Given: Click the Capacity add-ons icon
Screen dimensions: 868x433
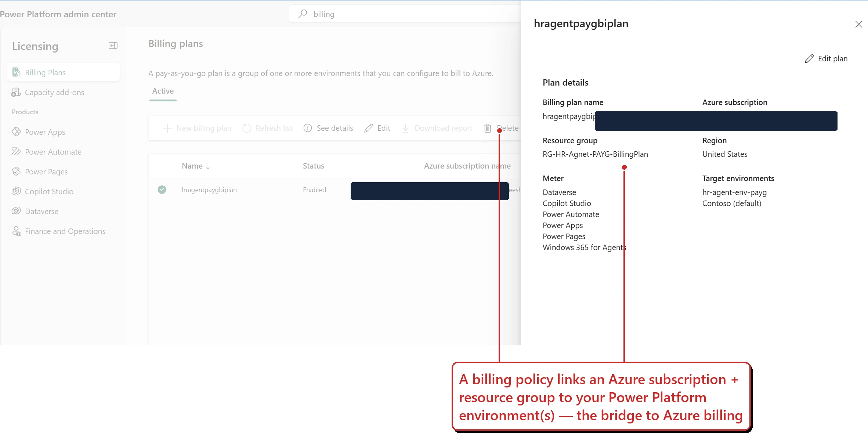Looking at the screenshot, I should [16, 92].
